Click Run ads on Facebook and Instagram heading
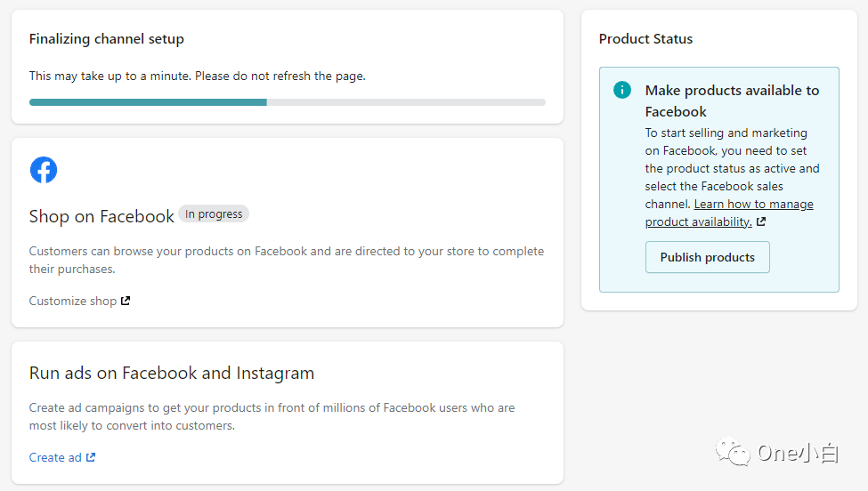This screenshot has width=868, height=491. coord(172,374)
